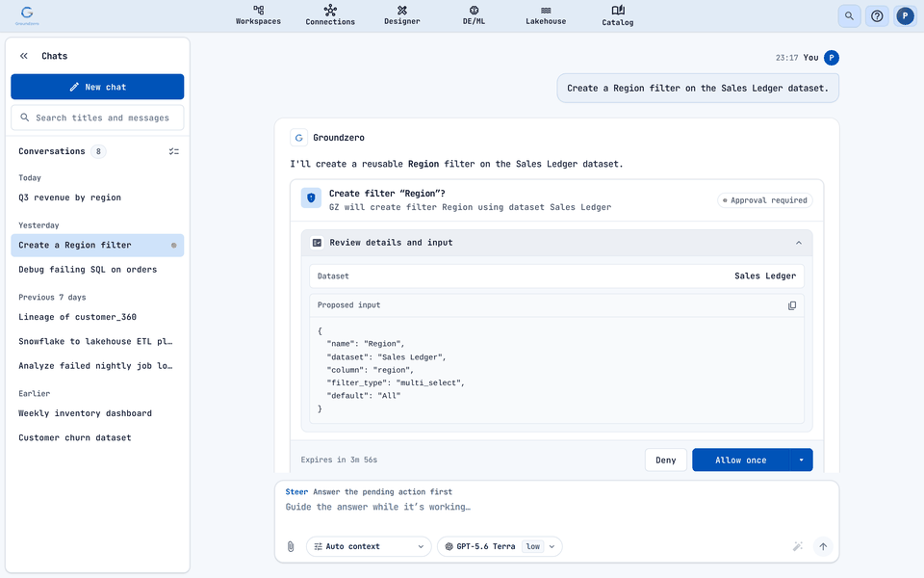Click the search magnifier icon in top bar

[x=849, y=16]
